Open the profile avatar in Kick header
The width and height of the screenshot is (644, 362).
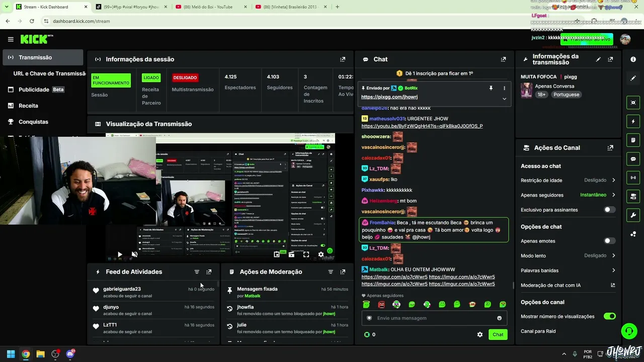pyautogui.click(x=625, y=39)
